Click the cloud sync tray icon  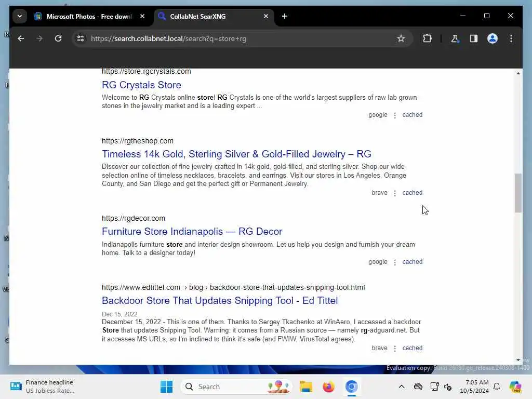click(418, 387)
